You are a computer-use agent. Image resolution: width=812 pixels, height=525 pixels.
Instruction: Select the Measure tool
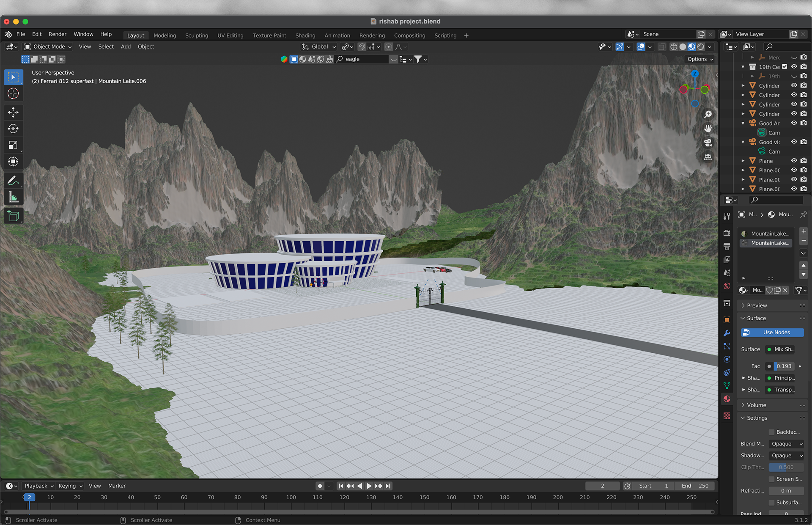pos(13,197)
